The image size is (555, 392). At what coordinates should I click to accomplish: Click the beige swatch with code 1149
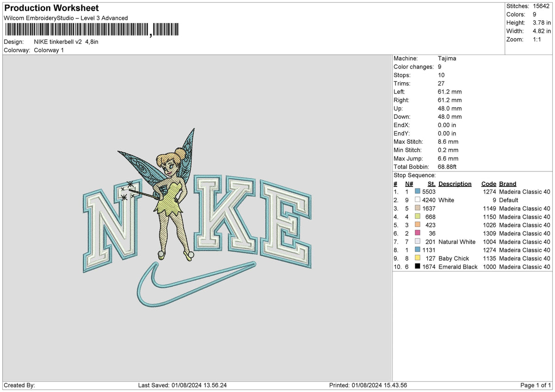point(418,208)
